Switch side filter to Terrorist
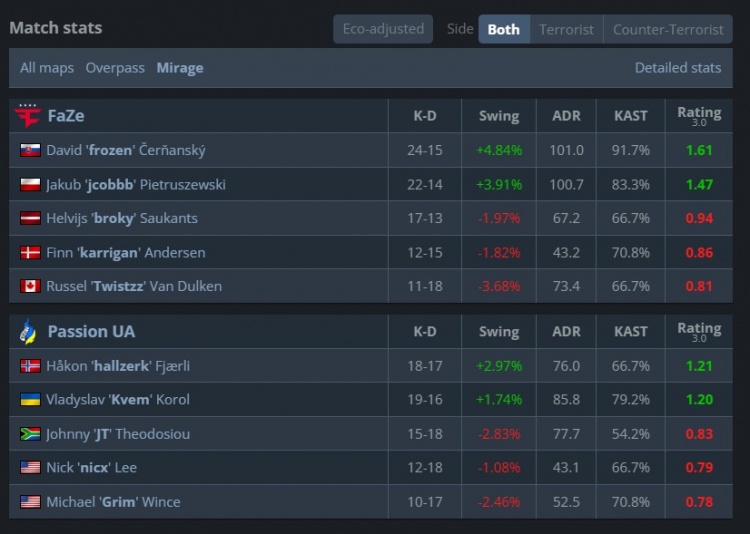Image resolution: width=750 pixels, height=534 pixels. tap(566, 29)
